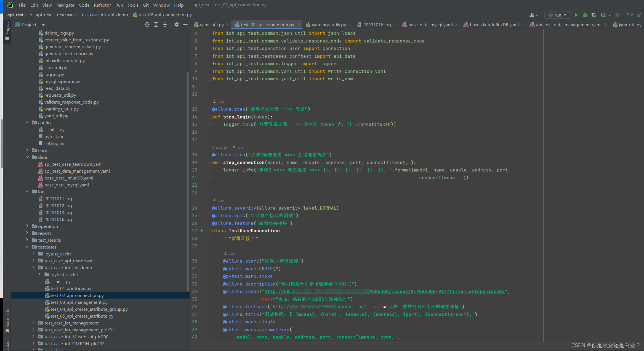Select opened file with the crosshair icon
This screenshot has width=644, height=351.
click(x=147, y=25)
